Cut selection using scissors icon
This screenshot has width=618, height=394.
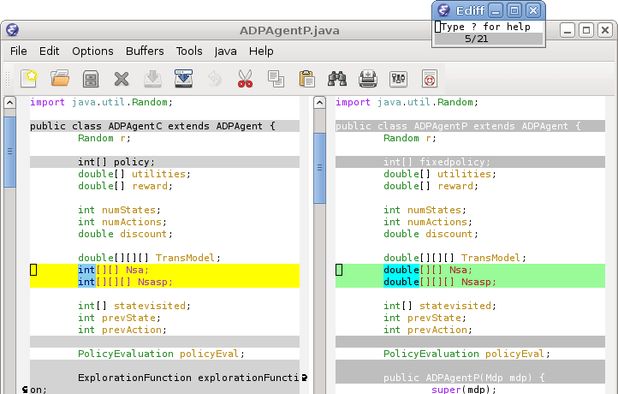pyautogui.click(x=245, y=78)
